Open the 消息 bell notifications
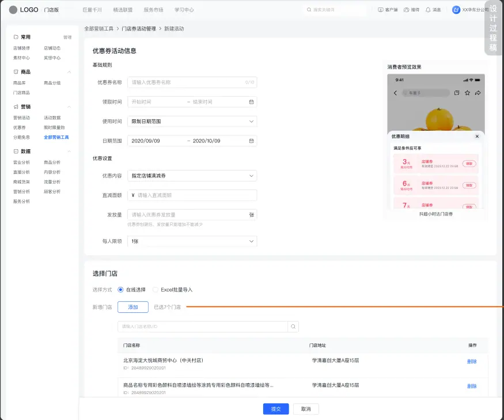 [x=428, y=10]
